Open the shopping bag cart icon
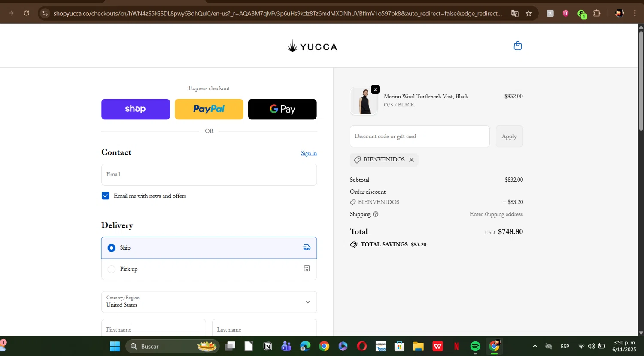Viewport: 644px width, 356px height. click(518, 46)
